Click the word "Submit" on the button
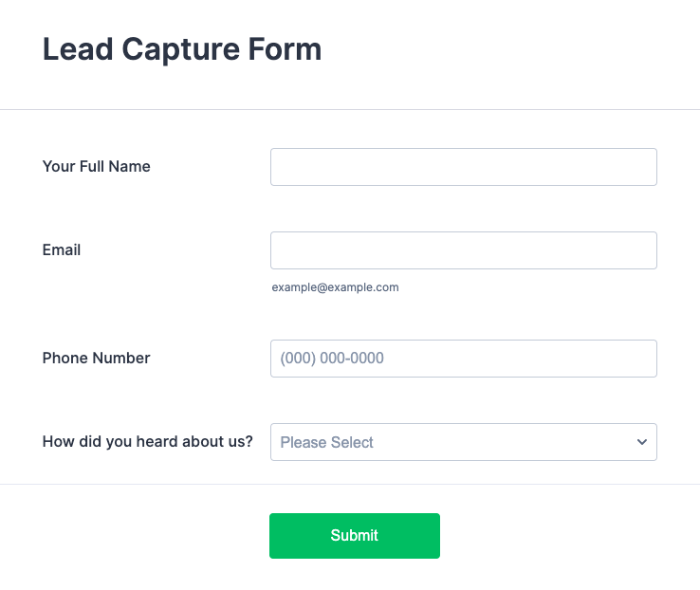The height and width of the screenshot is (590, 700). [x=355, y=536]
